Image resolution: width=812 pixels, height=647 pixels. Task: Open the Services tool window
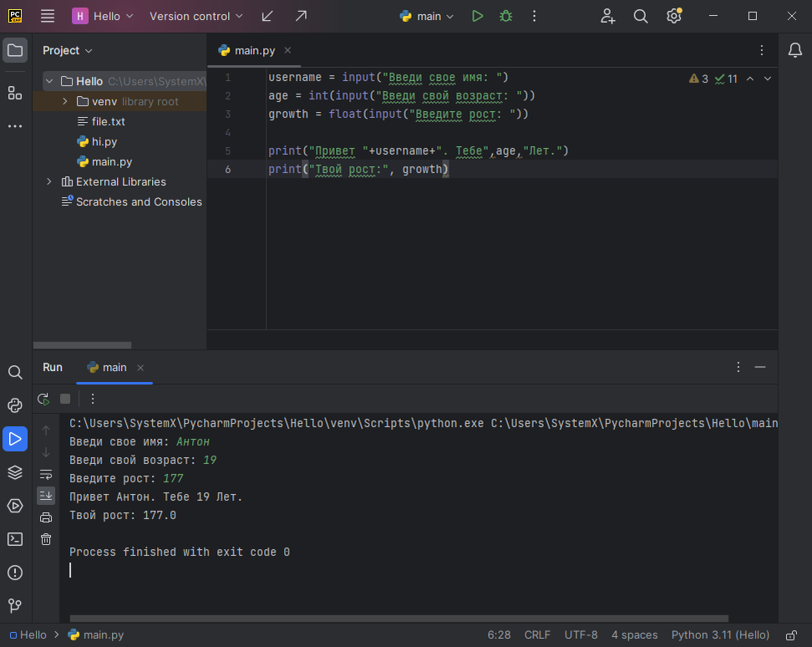pyautogui.click(x=15, y=506)
